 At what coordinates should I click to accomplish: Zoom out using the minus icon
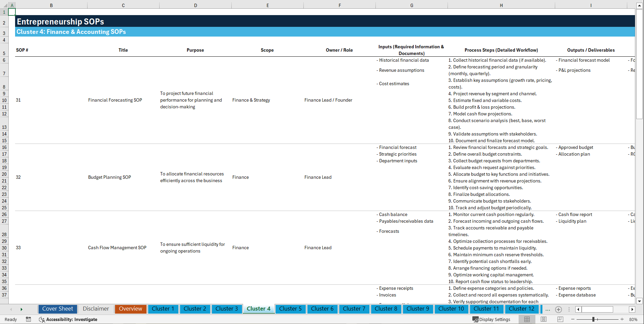(573, 319)
